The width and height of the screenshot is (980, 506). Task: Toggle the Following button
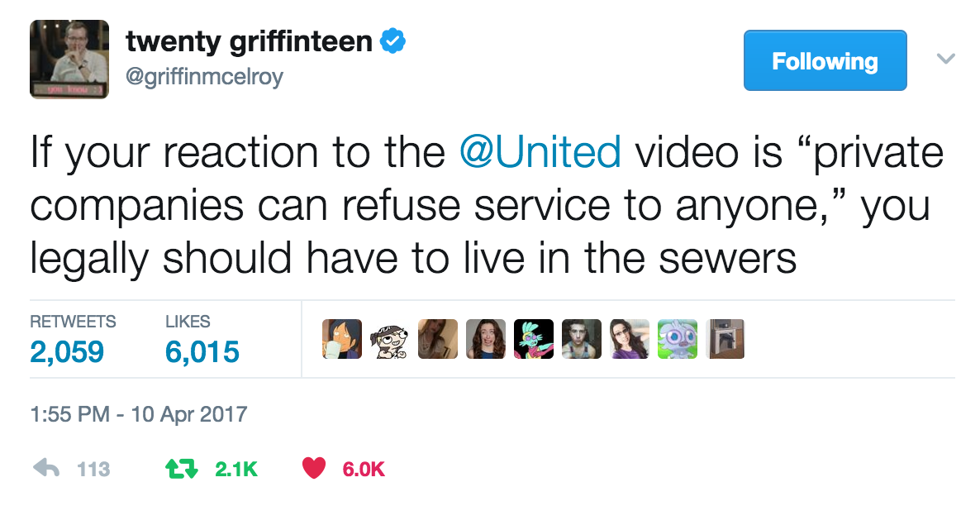(x=825, y=60)
